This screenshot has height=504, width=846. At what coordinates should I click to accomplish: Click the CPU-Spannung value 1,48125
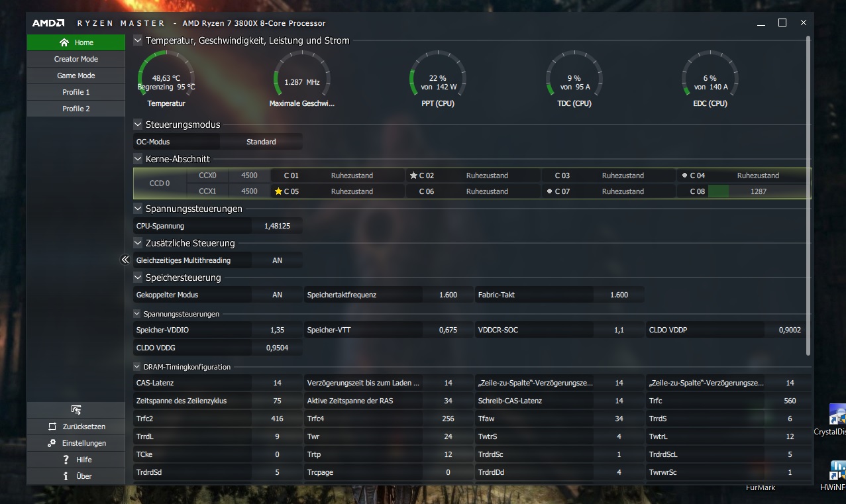click(277, 226)
